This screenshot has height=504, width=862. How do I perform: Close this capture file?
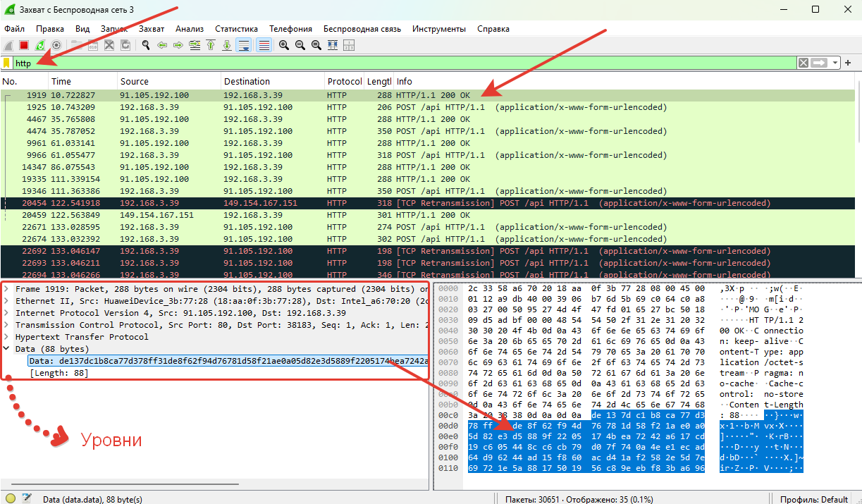[x=109, y=45]
